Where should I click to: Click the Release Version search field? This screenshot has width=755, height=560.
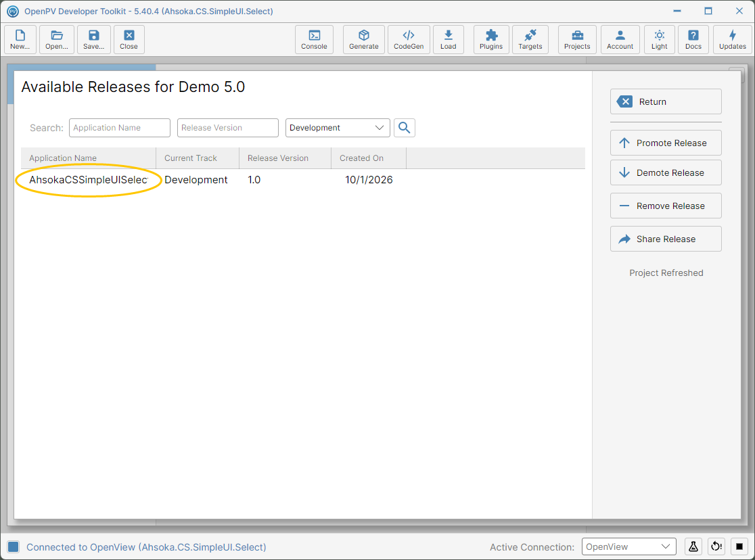(228, 128)
